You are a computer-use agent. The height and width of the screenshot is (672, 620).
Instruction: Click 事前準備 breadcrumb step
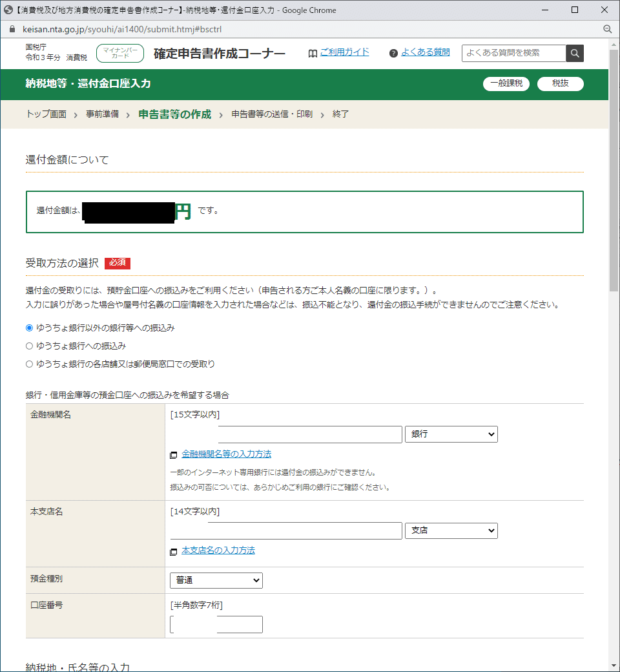pyautogui.click(x=103, y=114)
